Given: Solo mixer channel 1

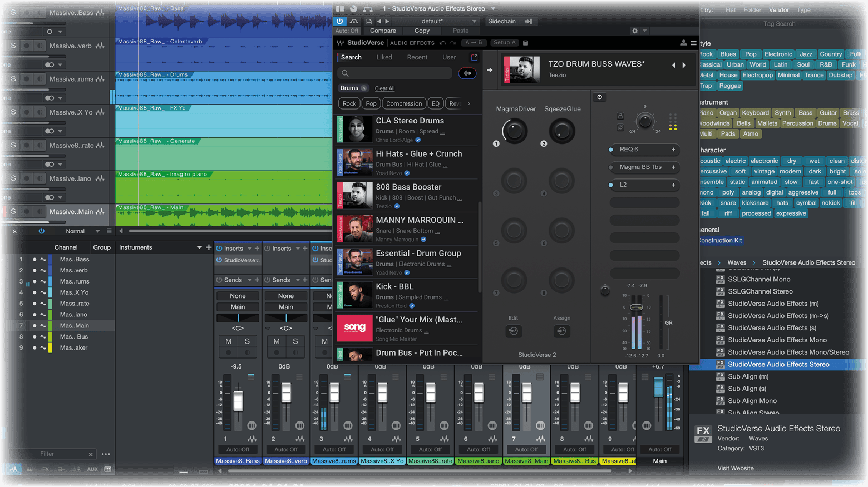Looking at the screenshot, I should coord(247,341).
